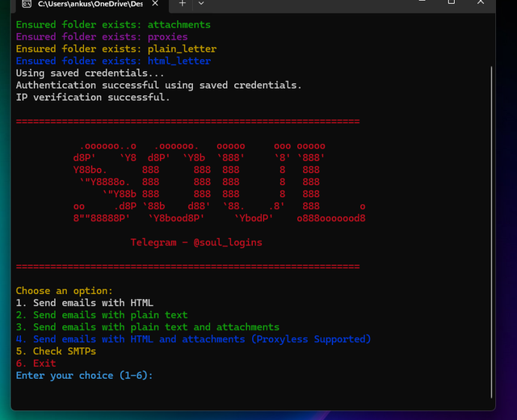
Task: Maximize the terminal window
Action: click(452, 2)
